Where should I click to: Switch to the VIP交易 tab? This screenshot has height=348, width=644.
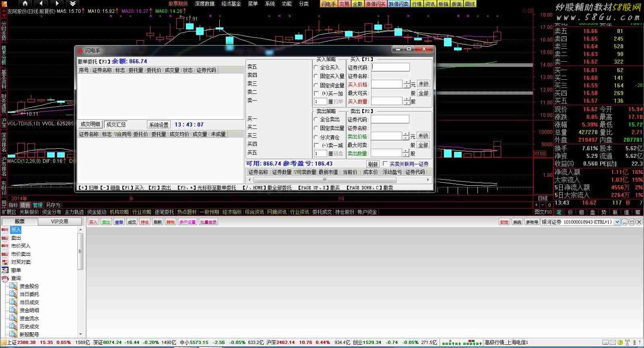[x=60, y=222]
